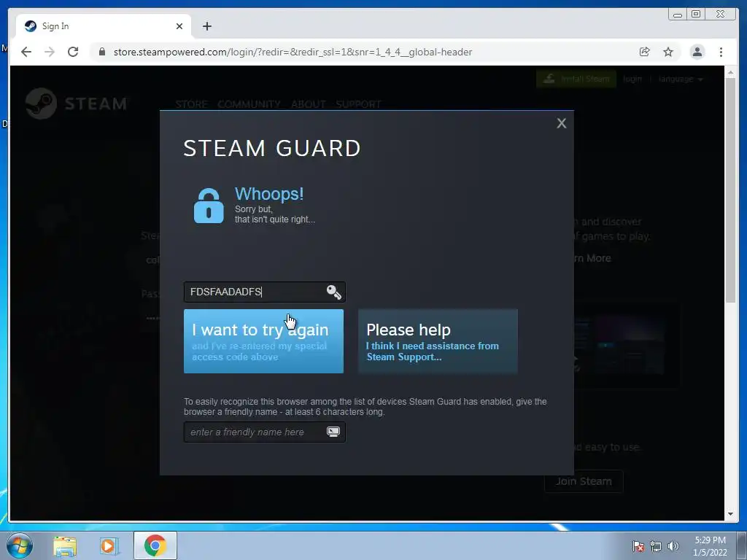The height and width of the screenshot is (560, 747).
Task: Maximize the Chrome window
Action: [x=695, y=15]
